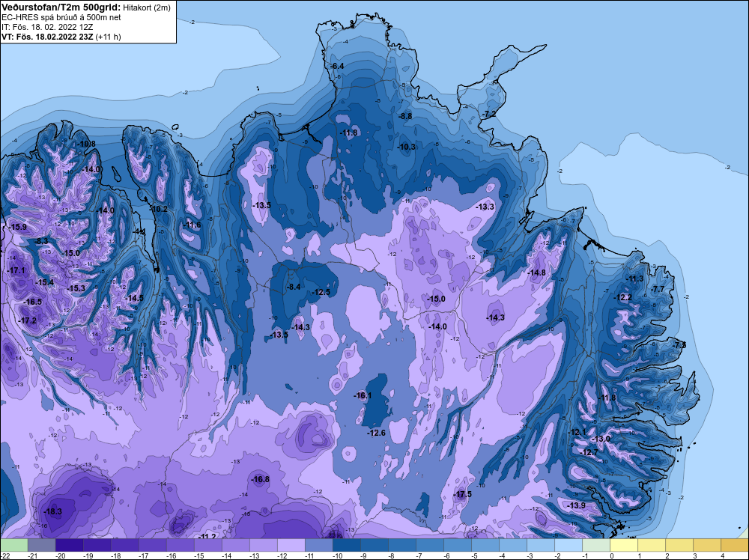This screenshot has width=749, height=560.
Task: Pick the pale mint legend swatch at -1
Action: pos(595,545)
